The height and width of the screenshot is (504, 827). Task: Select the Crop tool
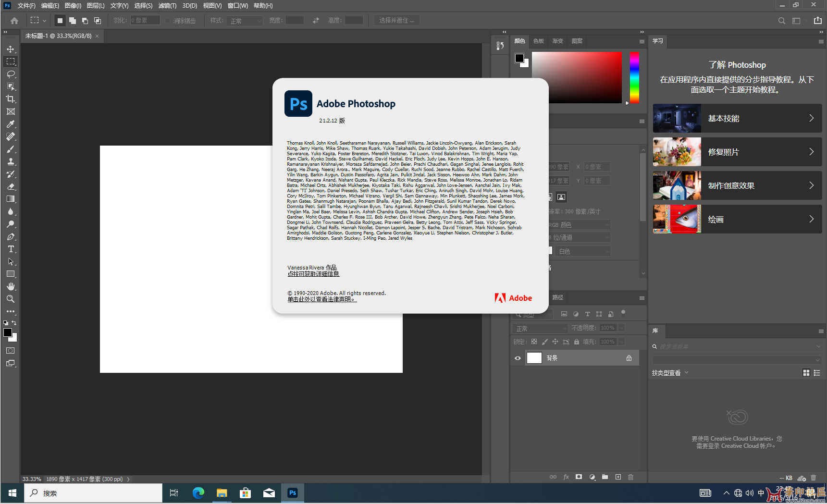[11, 99]
